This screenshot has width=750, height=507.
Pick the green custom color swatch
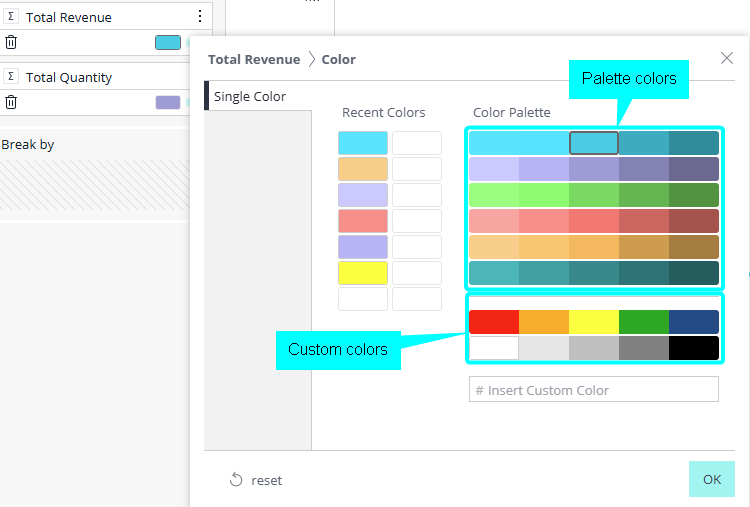point(644,322)
